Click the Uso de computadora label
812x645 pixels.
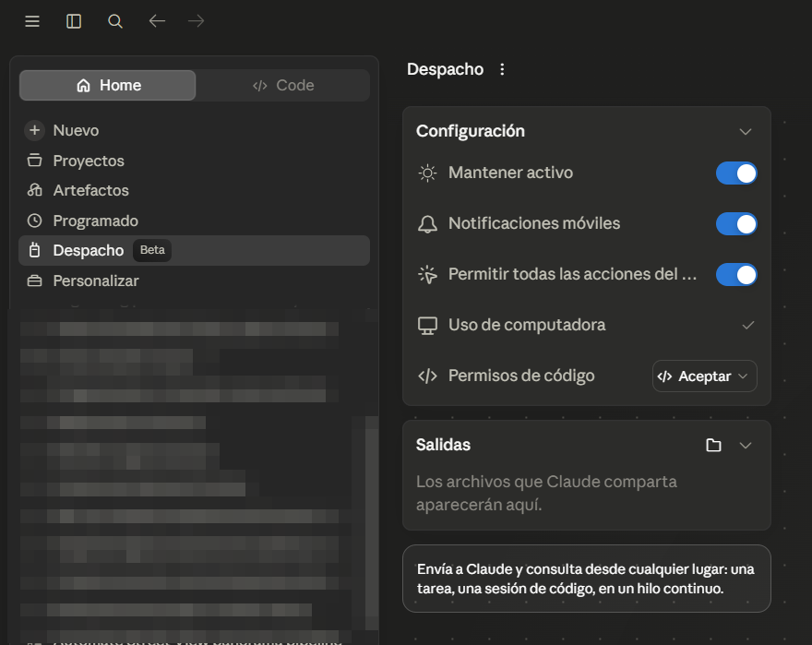click(x=527, y=325)
